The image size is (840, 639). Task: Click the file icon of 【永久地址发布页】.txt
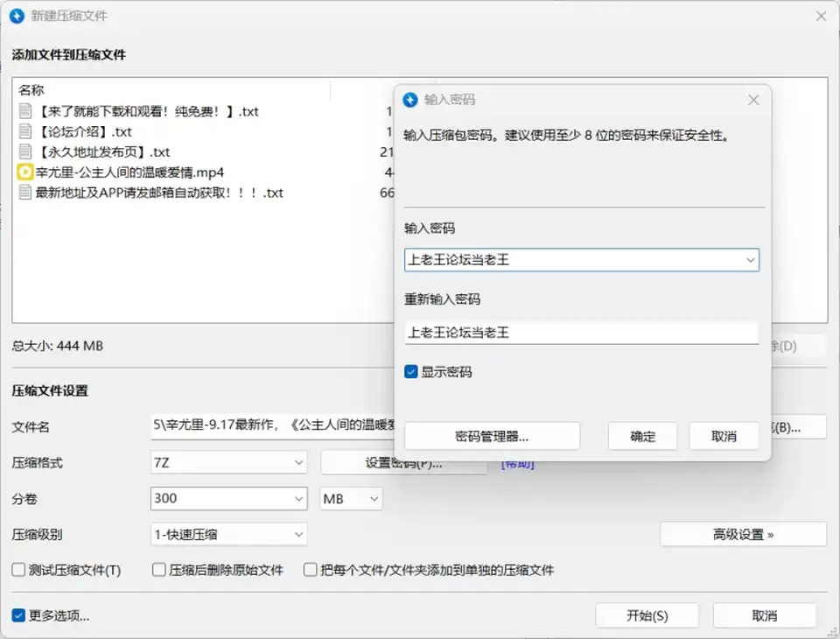tap(24, 151)
